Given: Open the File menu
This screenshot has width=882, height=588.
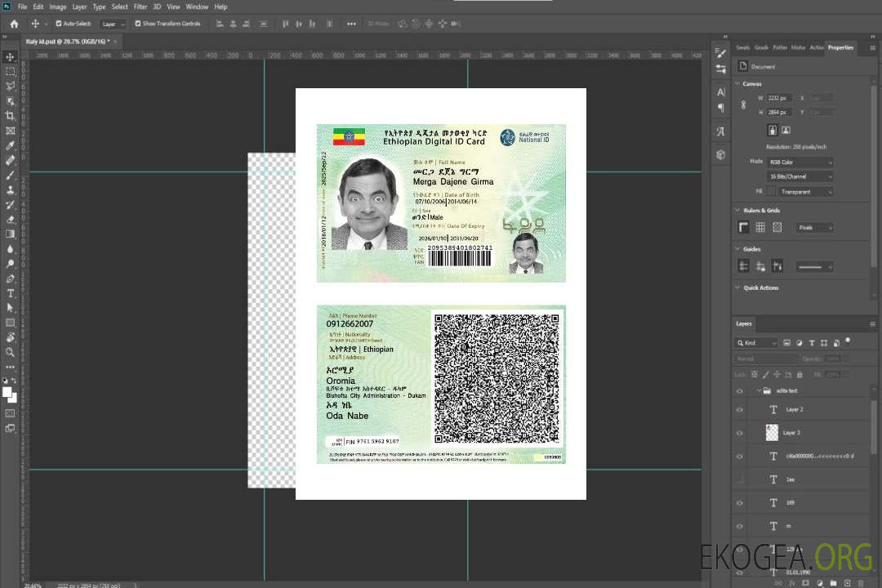Looking at the screenshot, I should [22, 7].
